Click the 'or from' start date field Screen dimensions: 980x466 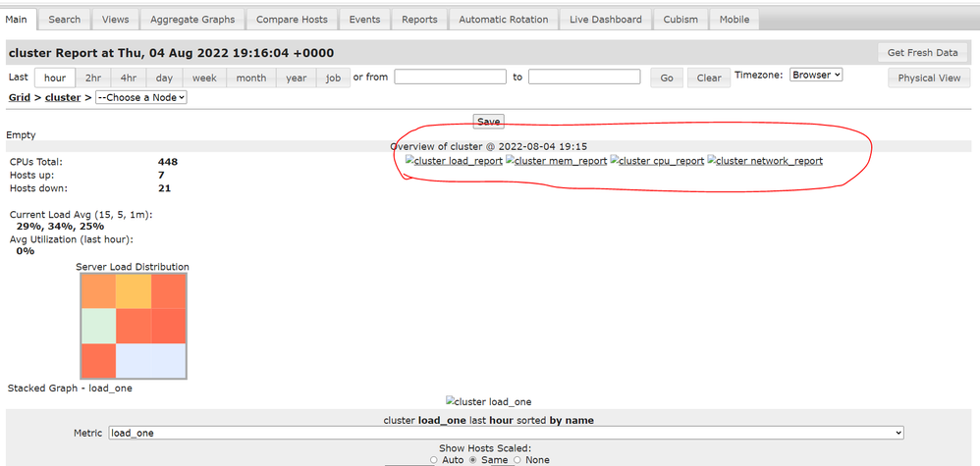point(451,77)
